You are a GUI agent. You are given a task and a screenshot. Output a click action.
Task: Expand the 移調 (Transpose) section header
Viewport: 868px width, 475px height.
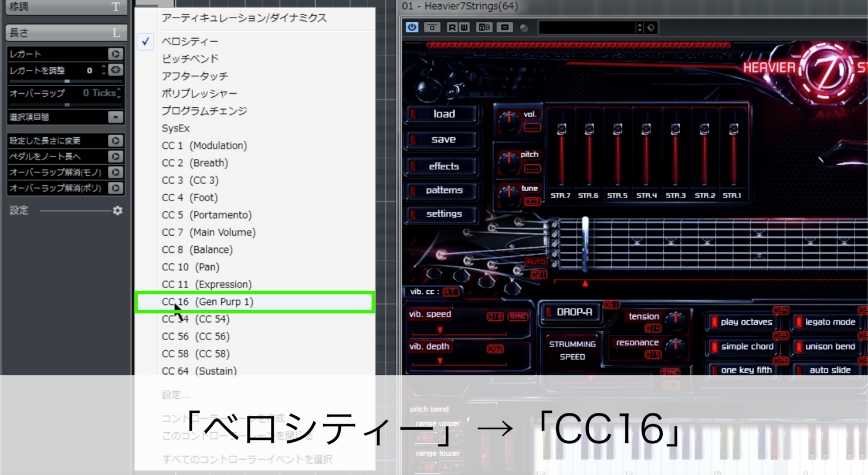[x=66, y=7]
